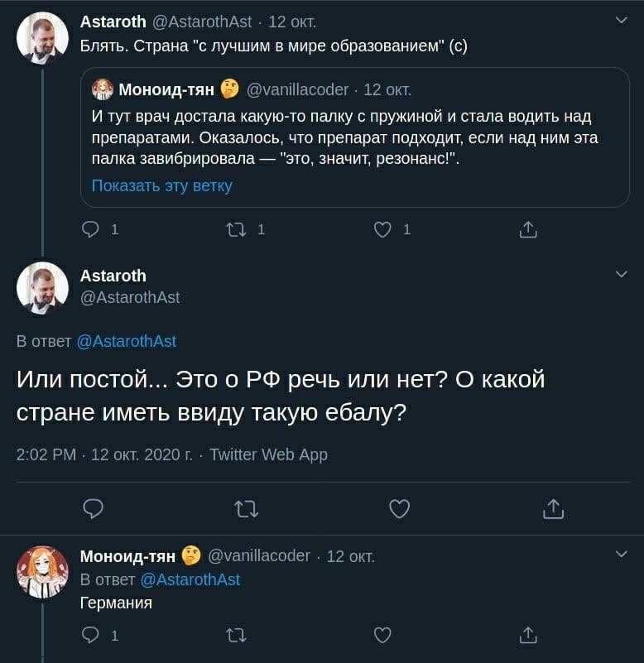Retweet the main tweet about РФ

click(247, 509)
